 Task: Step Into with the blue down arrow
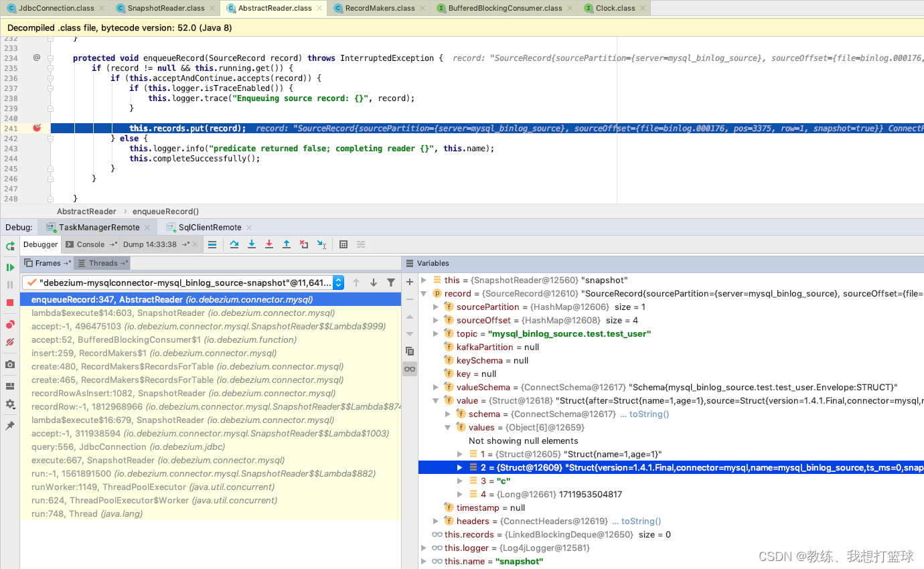click(252, 244)
